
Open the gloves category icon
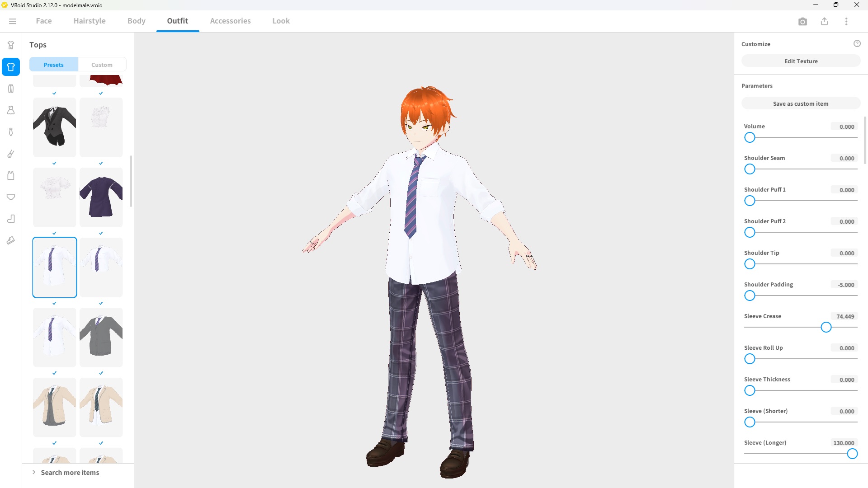click(x=11, y=154)
